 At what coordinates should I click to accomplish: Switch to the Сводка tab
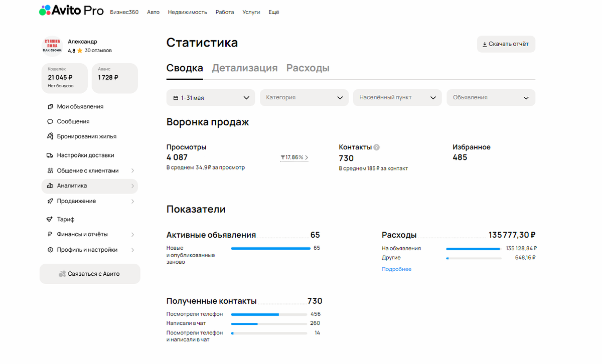pos(185,68)
